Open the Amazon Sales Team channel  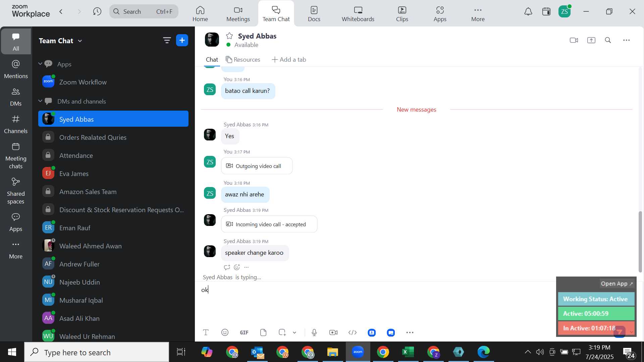coord(113,192)
